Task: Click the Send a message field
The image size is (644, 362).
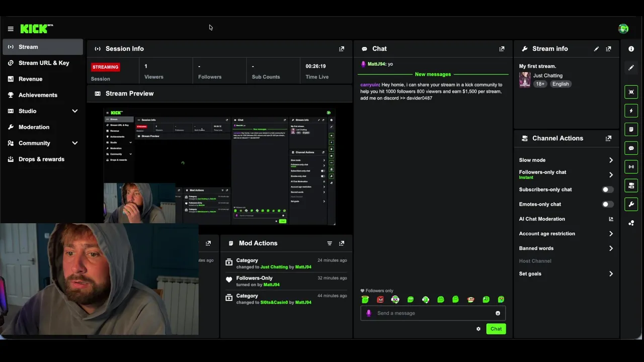Action: 433,313
